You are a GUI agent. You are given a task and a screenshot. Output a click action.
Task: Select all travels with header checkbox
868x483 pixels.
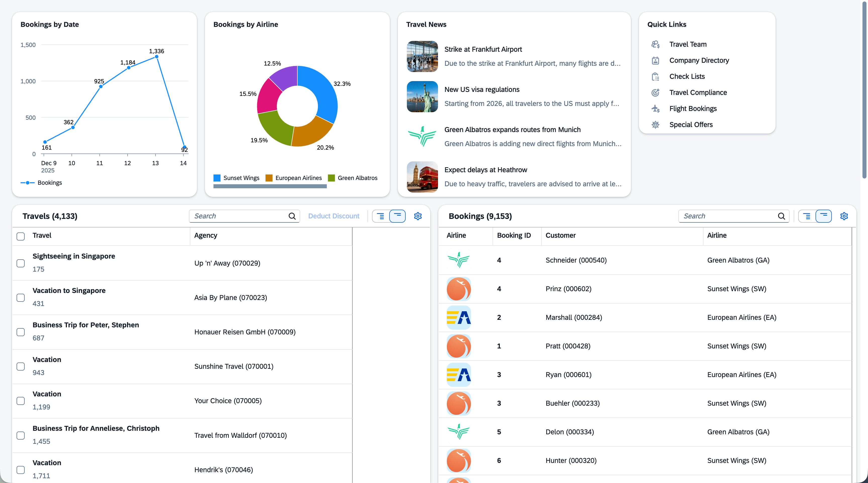pyautogui.click(x=21, y=236)
